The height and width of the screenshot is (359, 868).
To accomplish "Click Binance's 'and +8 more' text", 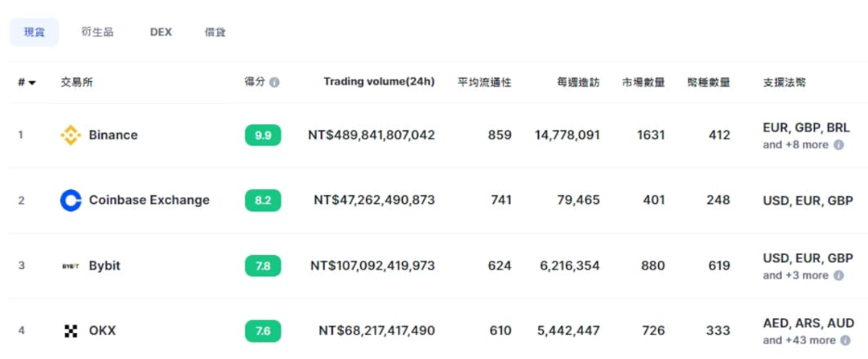I will (796, 145).
